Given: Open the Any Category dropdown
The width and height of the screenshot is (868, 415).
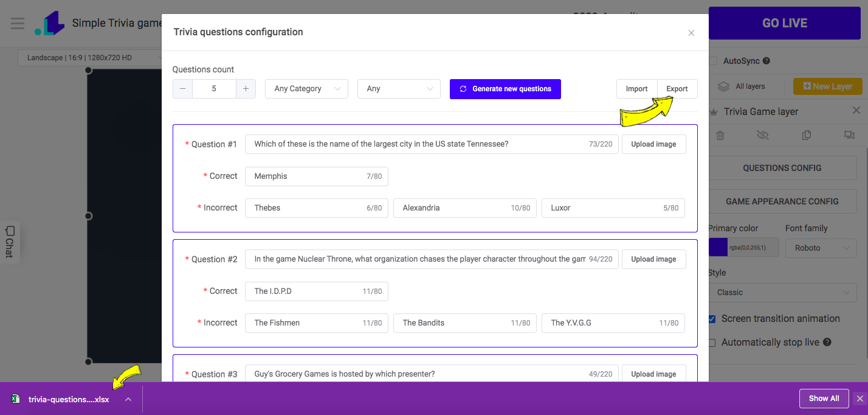Looking at the screenshot, I should [306, 89].
